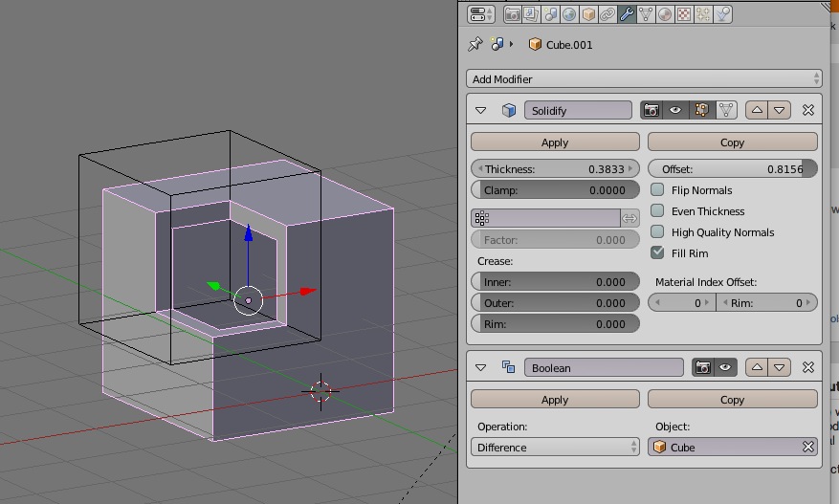Image resolution: width=839 pixels, height=504 pixels.
Task: Click the red X-axis manipulator arrow
Action: [308, 292]
